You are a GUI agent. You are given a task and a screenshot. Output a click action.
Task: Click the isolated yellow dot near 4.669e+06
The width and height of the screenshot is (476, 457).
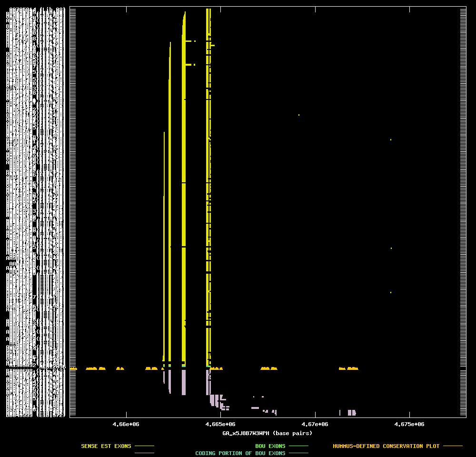(x=299, y=115)
